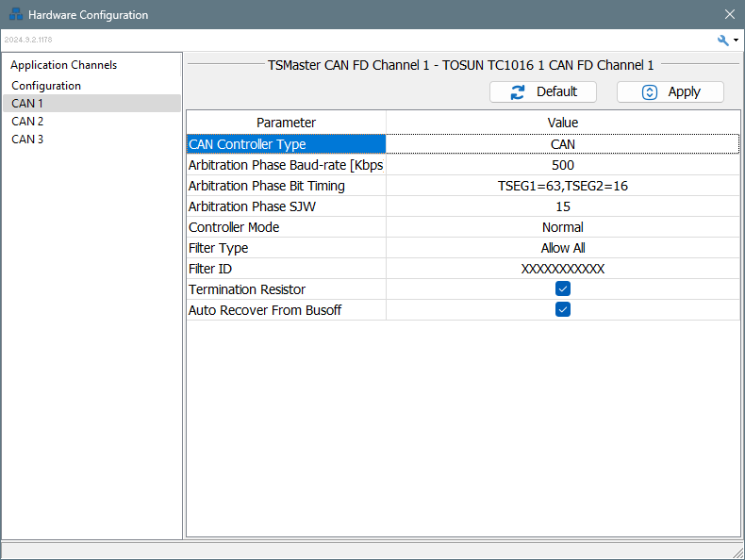The width and height of the screenshot is (745, 560).
Task: Open bit timing value TSEG1=63,TSEG2=16
Action: [563, 186]
